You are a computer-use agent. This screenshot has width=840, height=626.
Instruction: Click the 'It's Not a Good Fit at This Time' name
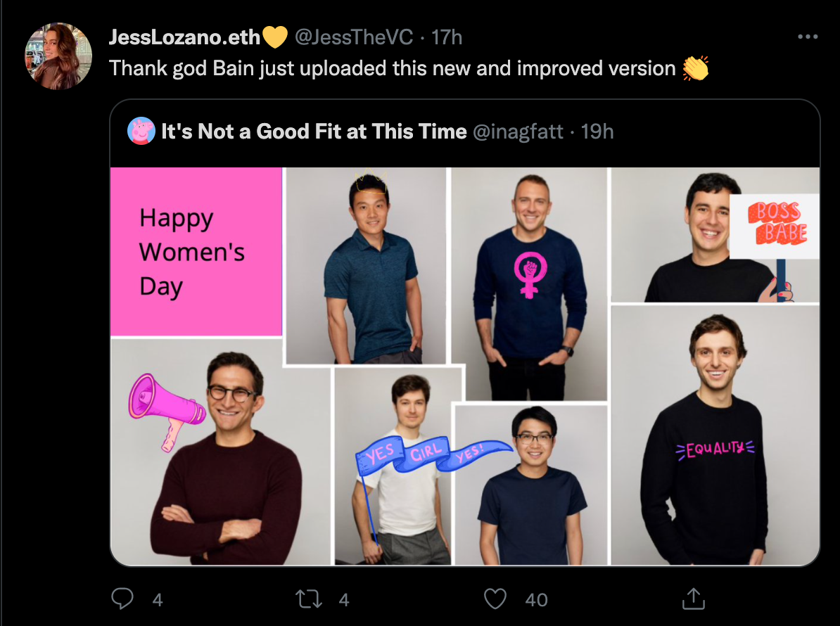[314, 131]
